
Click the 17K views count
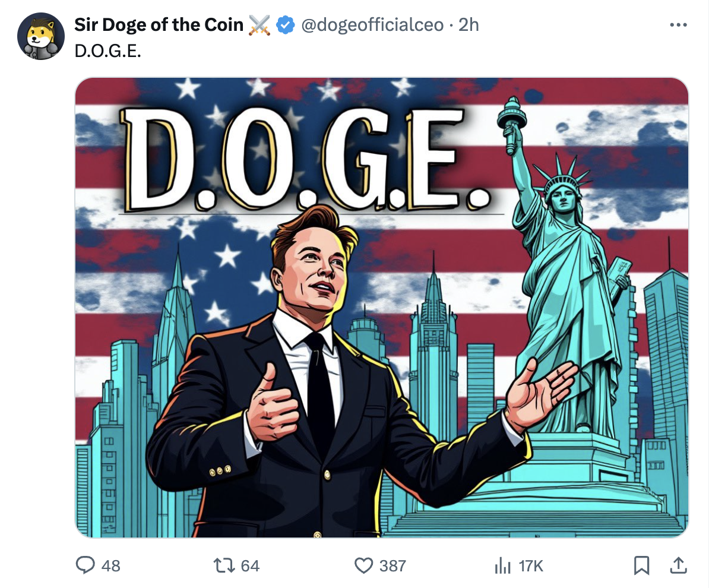coord(531,566)
